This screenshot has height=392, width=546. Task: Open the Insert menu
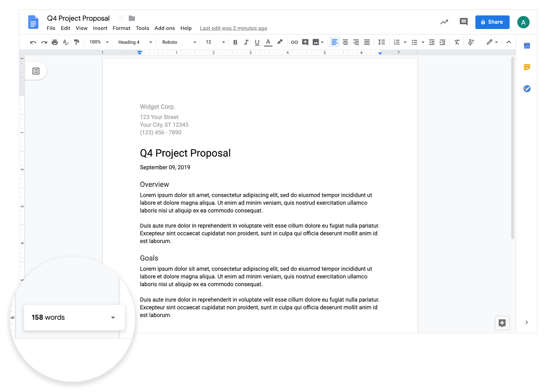[100, 28]
